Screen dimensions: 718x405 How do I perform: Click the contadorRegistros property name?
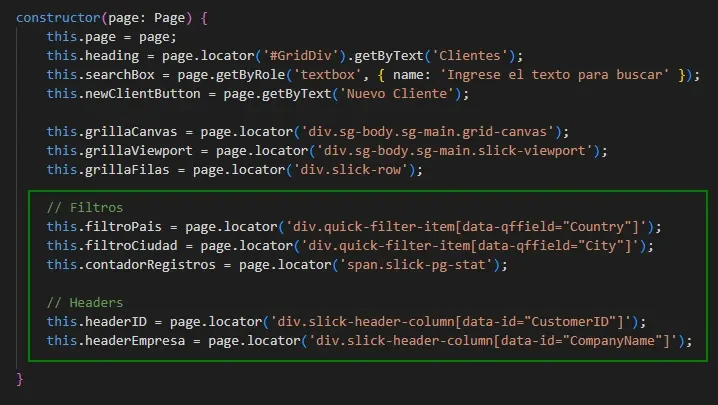coord(150,265)
